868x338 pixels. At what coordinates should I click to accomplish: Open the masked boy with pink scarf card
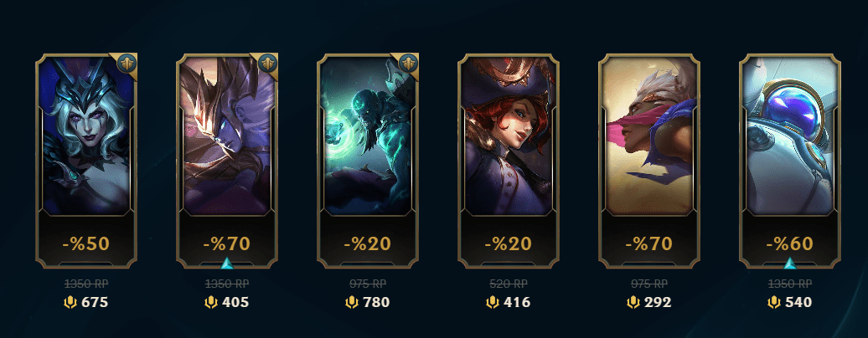pyautogui.click(x=649, y=161)
